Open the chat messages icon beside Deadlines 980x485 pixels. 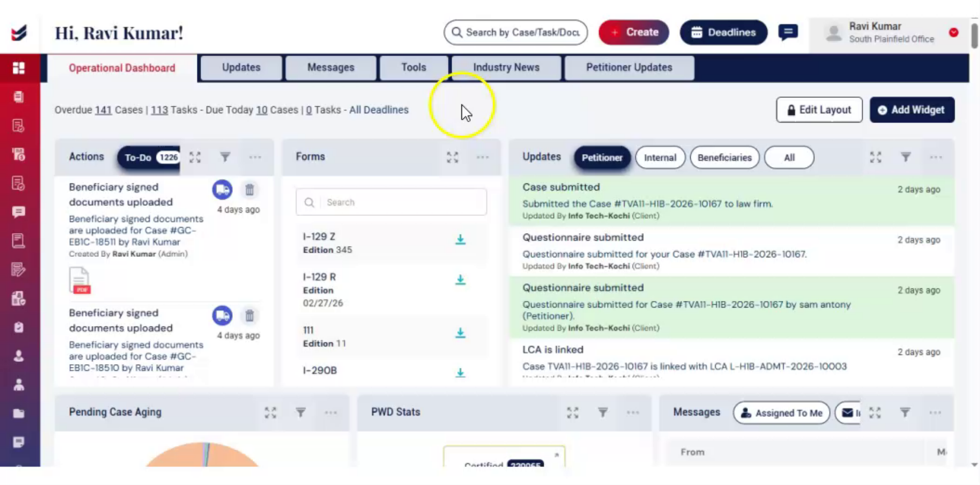788,32
